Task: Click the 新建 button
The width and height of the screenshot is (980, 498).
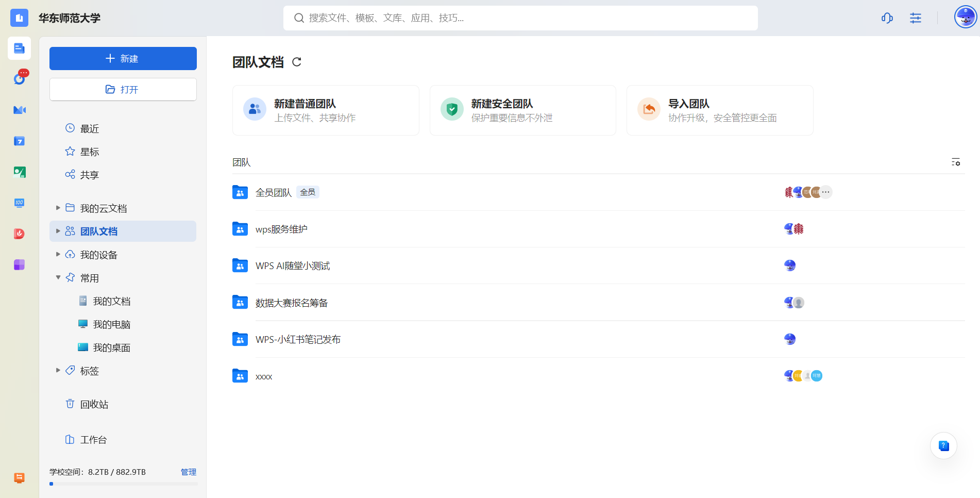Action: tap(123, 58)
